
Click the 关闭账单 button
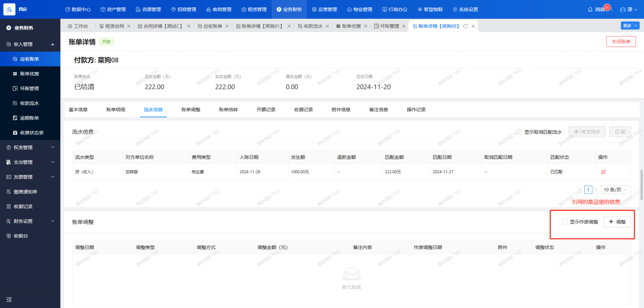(x=621, y=42)
